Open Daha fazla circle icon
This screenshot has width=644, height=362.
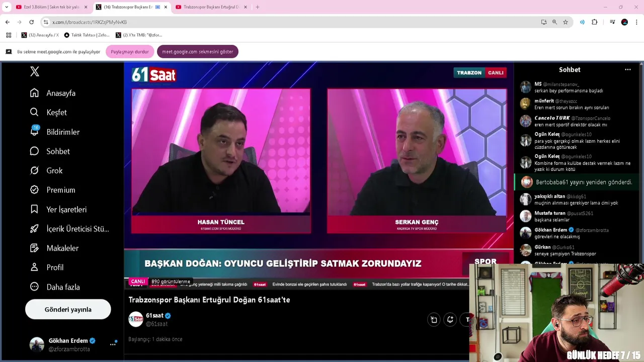click(x=34, y=287)
